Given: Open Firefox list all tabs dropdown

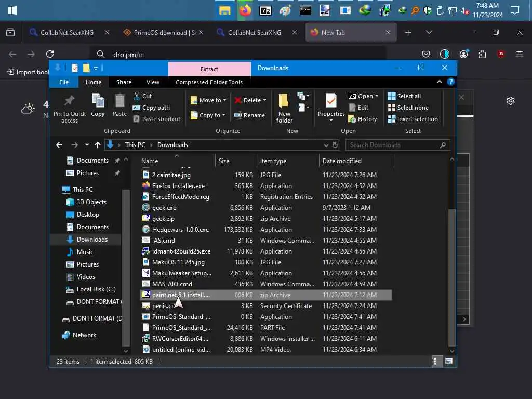Looking at the screenshot, I should tap(429, 32).
